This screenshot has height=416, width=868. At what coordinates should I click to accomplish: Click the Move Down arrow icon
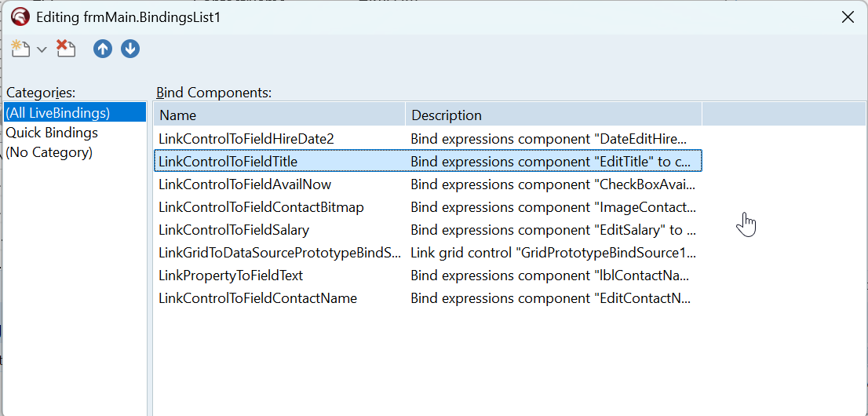click(130, 49)
